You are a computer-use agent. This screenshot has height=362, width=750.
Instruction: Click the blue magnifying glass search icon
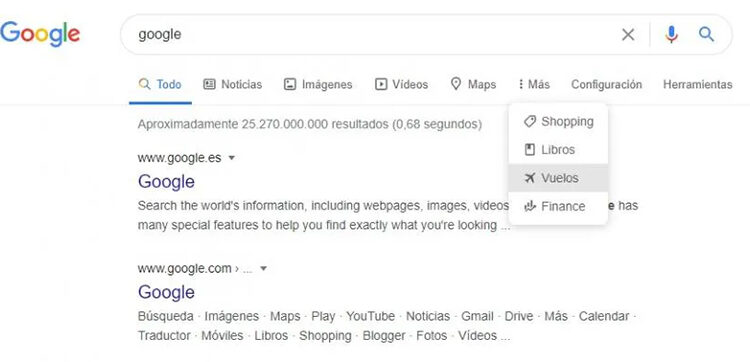pos(706,34)
